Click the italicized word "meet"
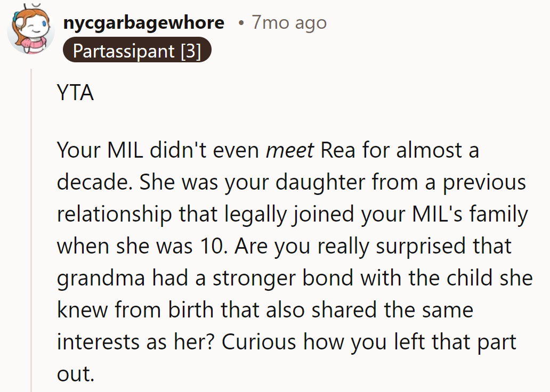The image size is (550, 392). (289, 150)
